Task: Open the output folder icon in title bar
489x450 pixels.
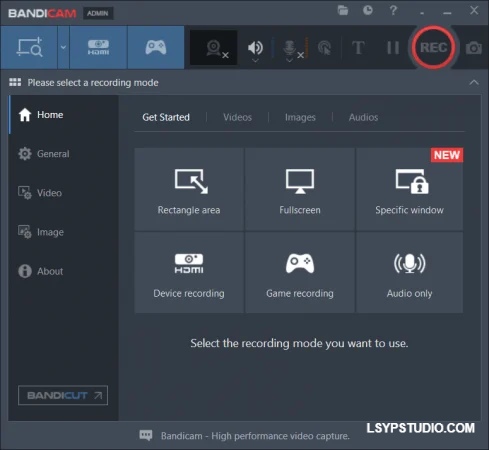Action: pos(343,10)
